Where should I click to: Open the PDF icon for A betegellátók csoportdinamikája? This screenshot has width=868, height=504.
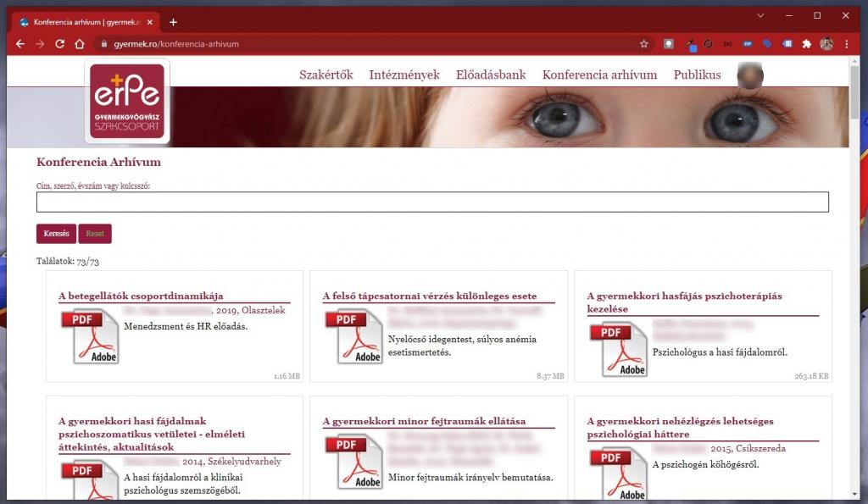click(89, 336)
